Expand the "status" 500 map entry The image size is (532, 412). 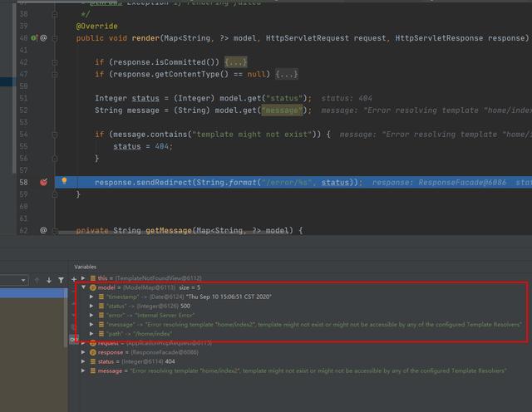coord(91,306)
